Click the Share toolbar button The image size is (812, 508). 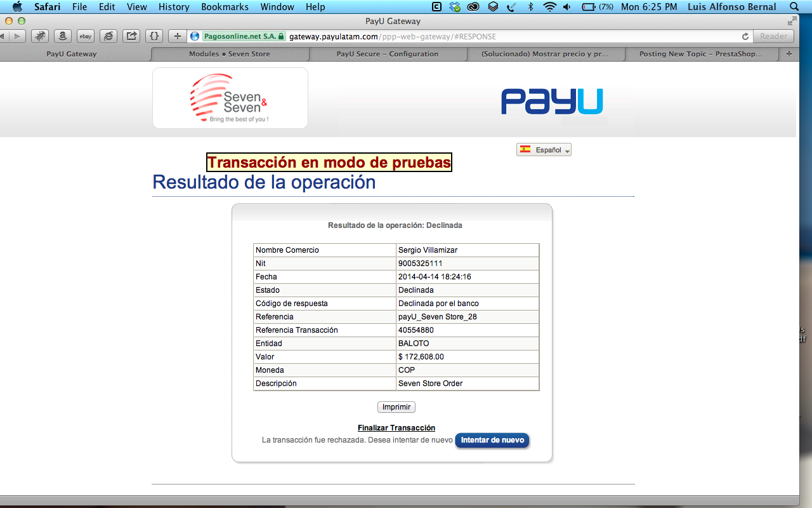point(131,36)
